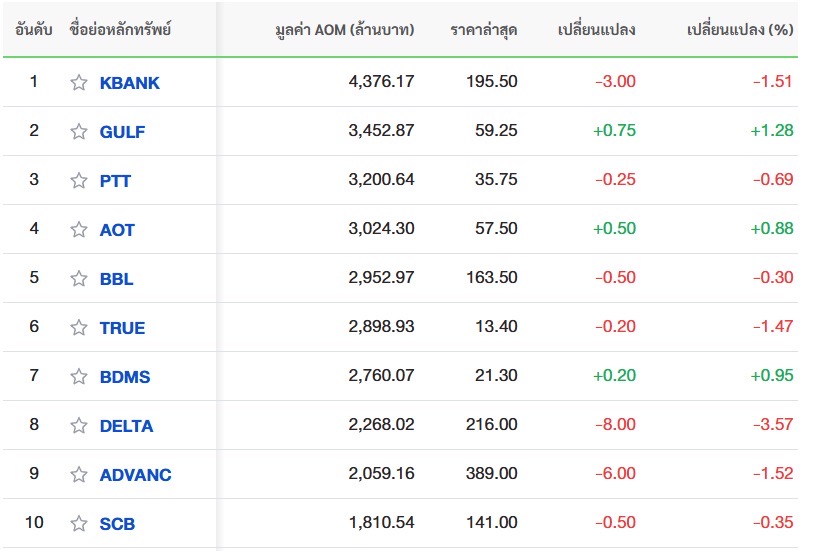This screenshot has height=551, width=818.
Task: Favorite TRUE using its star
Action: (x=79, y=328)
